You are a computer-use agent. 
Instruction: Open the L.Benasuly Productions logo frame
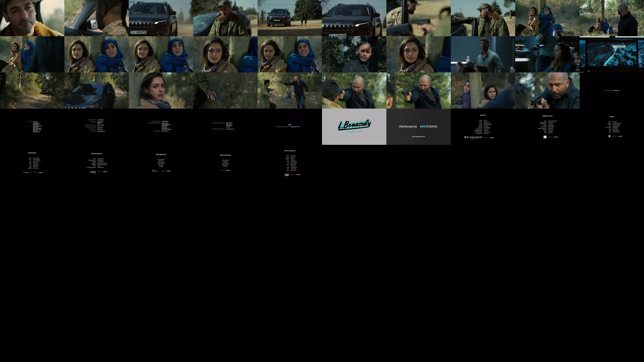354,127
